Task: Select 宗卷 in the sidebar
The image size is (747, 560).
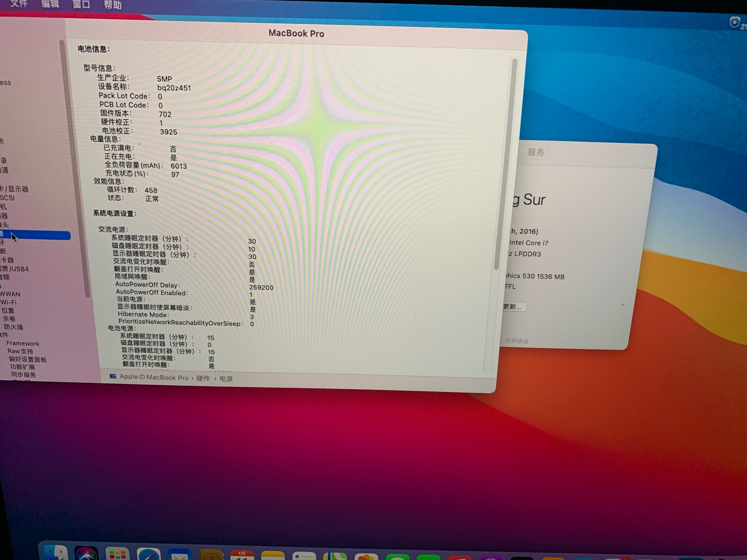Action: pyautogui.click(x=9, y=319)
